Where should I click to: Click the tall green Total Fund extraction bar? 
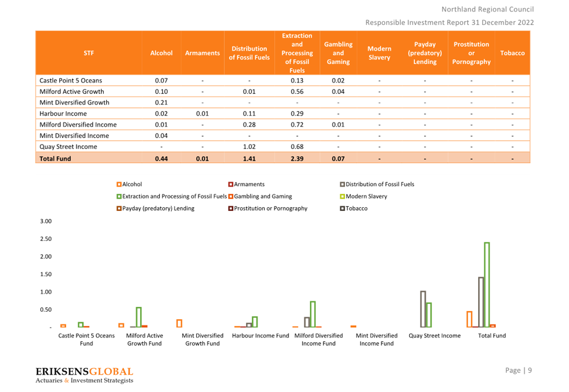click(487, 285)
